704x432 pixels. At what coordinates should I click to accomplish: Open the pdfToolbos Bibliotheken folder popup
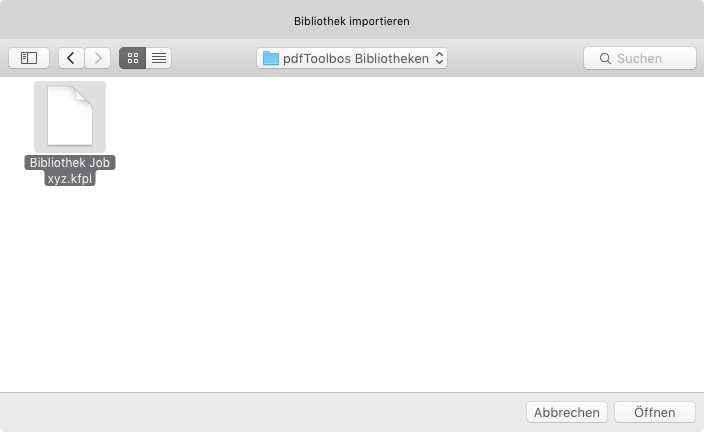point(352,58)
